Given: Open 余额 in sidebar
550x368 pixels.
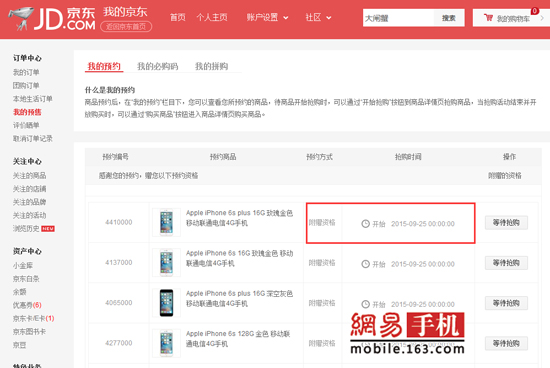Looking at the screenshot, I should pos(20,292).
